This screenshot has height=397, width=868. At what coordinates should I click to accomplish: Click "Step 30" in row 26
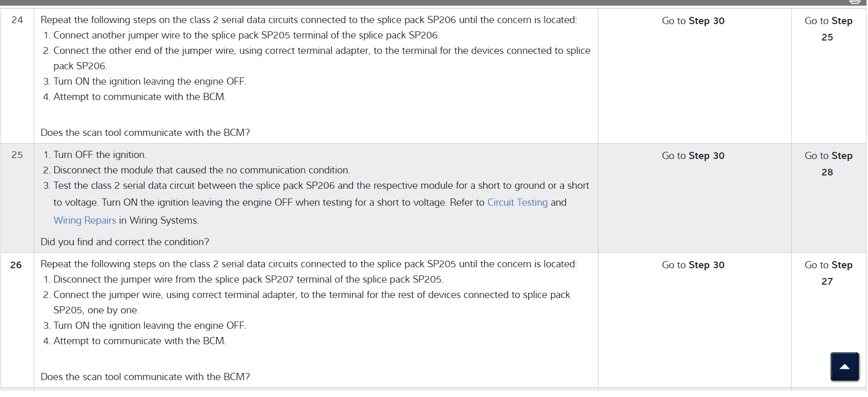[x=706, y=265]
